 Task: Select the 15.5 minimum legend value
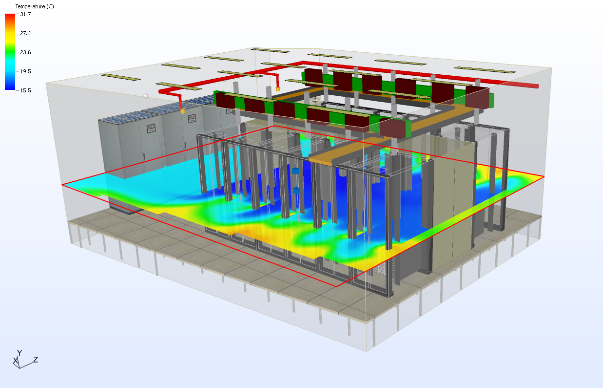pyautogui.click(x=25, y=90)
